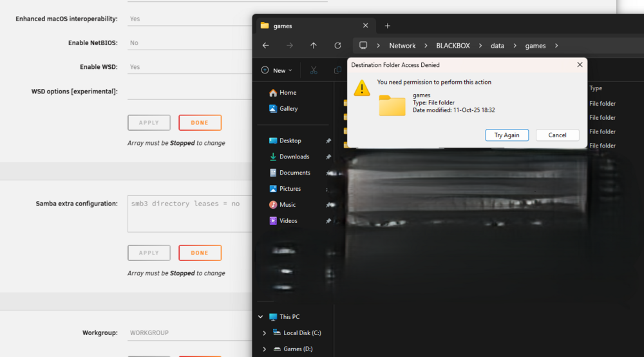Click APPLY under Samba extra configuration

coord(149,253)
